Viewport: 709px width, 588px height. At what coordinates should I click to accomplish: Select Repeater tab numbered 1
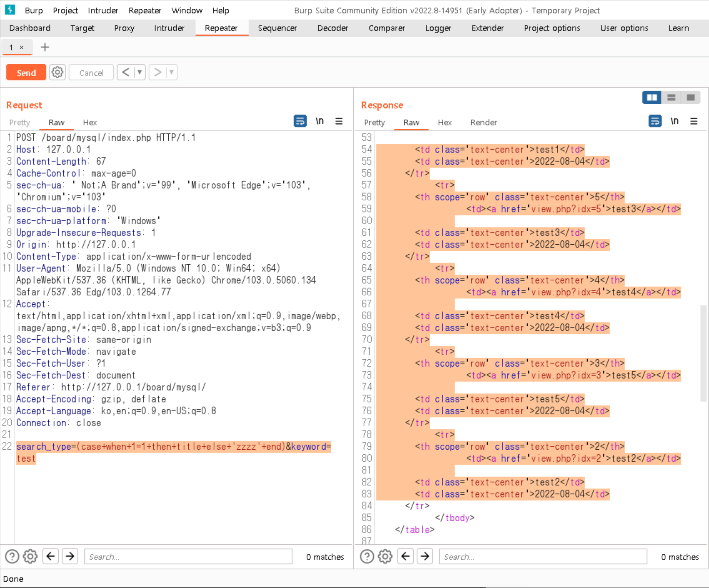[x=17, y=47]
